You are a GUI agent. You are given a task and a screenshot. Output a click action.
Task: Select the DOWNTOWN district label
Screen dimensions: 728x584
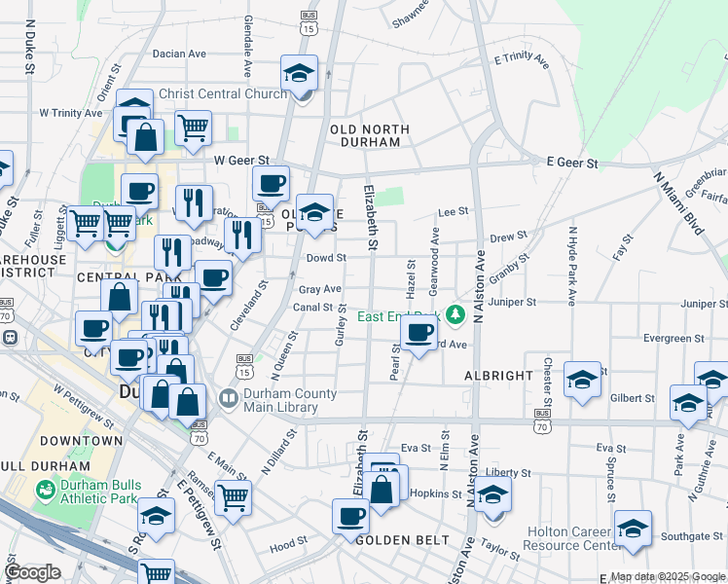tap(81, 441)
